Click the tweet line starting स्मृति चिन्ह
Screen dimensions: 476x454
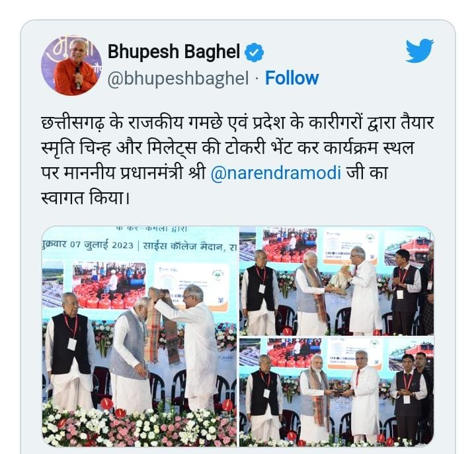227,149
